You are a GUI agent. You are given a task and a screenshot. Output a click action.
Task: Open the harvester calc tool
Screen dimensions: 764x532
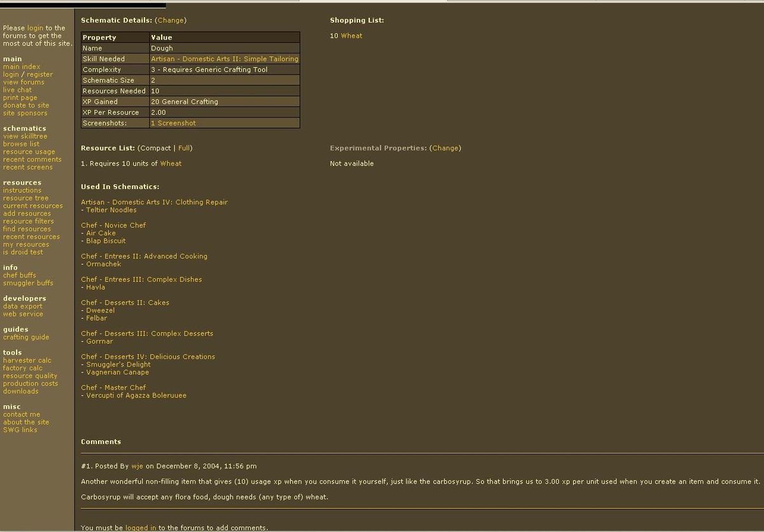point(27,360)
